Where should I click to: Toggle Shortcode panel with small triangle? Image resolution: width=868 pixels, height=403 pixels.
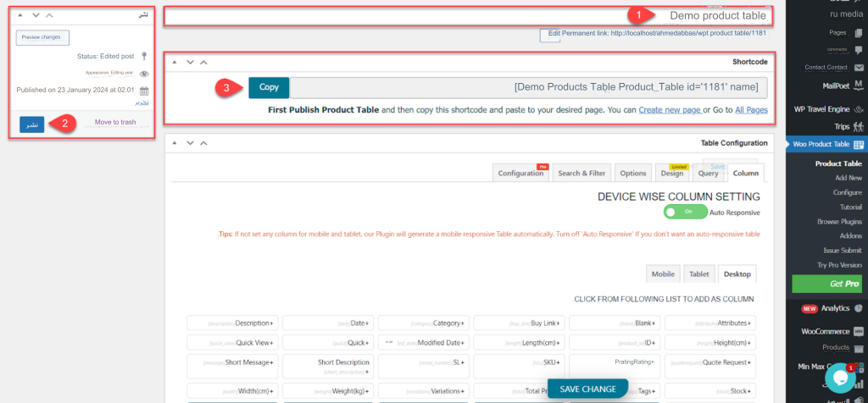175,63
